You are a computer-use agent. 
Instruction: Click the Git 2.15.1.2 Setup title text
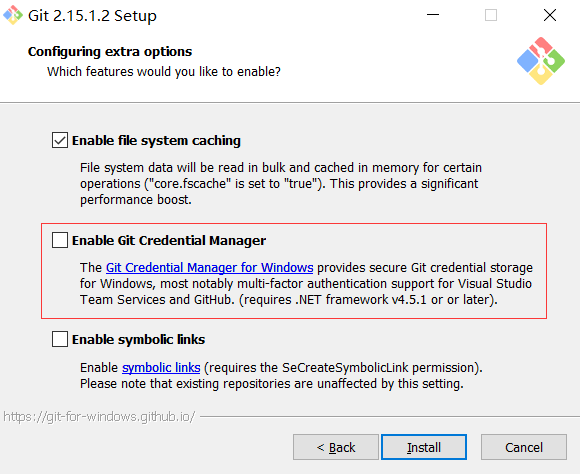[92, 16]
